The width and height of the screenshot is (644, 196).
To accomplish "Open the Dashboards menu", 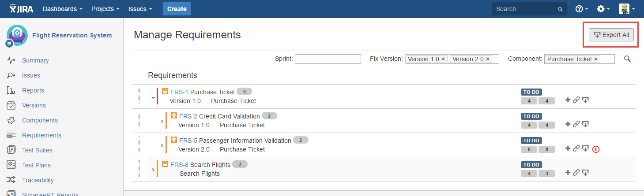I will tap(63, 9).
